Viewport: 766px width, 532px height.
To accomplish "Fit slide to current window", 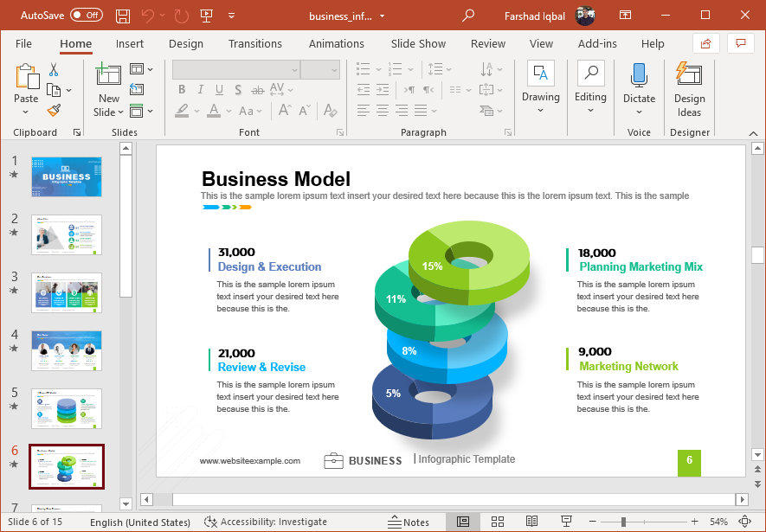I will click(x=744, y=522).
